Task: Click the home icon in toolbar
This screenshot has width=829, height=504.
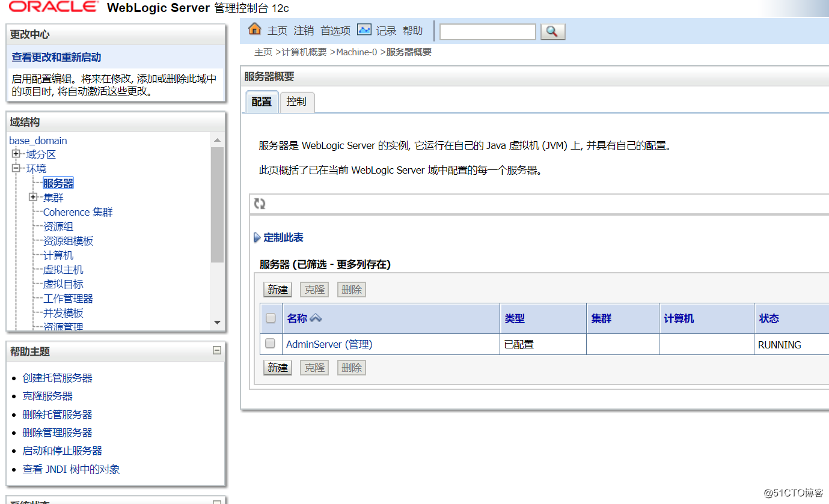Action: tap(255, 29)
